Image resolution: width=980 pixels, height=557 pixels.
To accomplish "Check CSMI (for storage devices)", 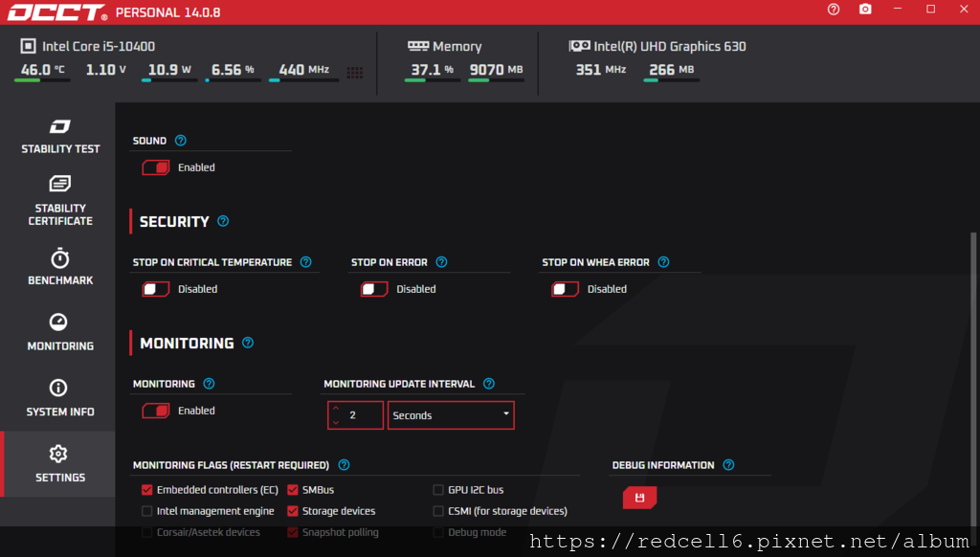I will click(x=438, y=511).
